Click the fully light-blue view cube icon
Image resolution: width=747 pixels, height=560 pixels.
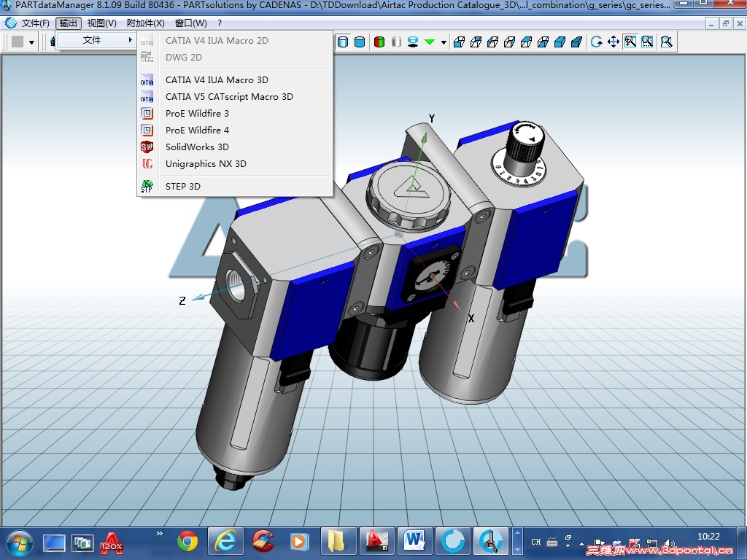coord(560,42)
